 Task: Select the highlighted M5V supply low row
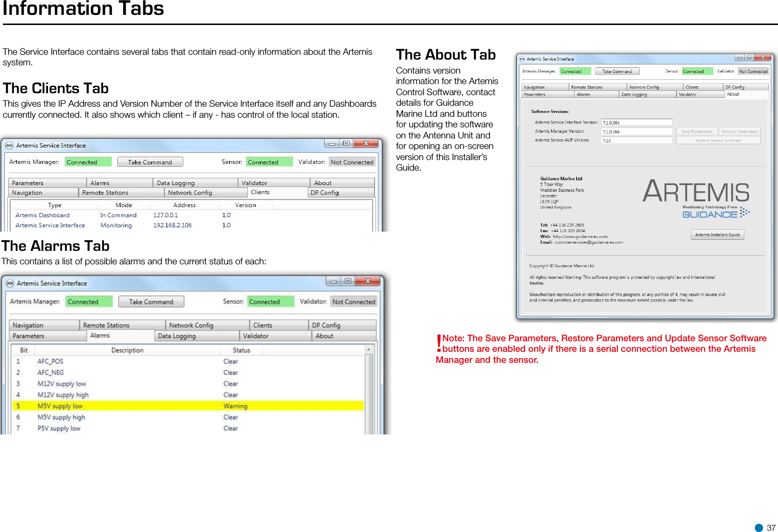coord(188,406)
